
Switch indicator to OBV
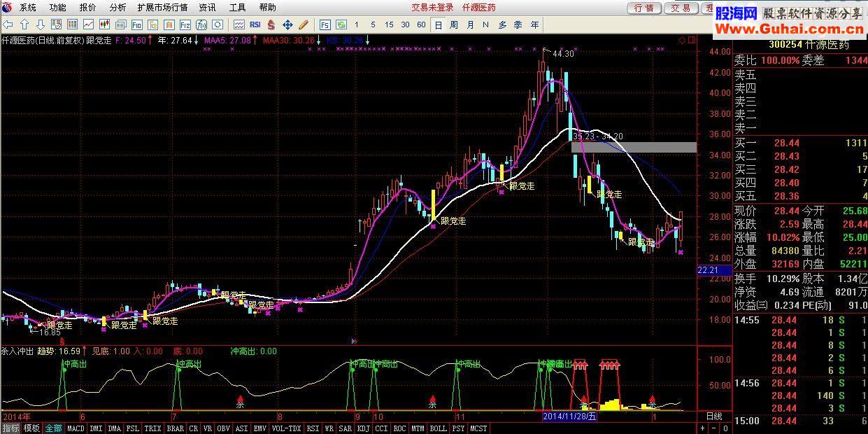point(224,428)
